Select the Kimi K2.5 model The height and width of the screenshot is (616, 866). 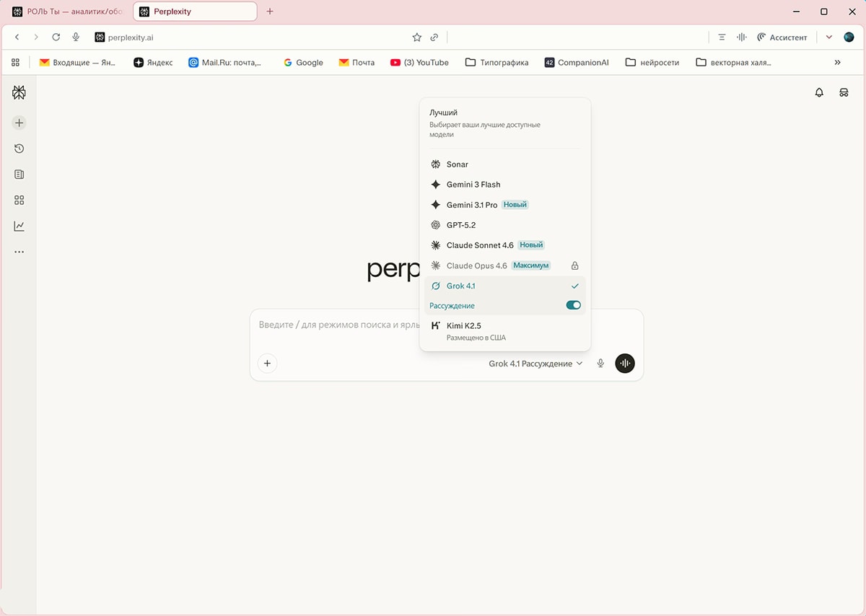pos(505,331)
